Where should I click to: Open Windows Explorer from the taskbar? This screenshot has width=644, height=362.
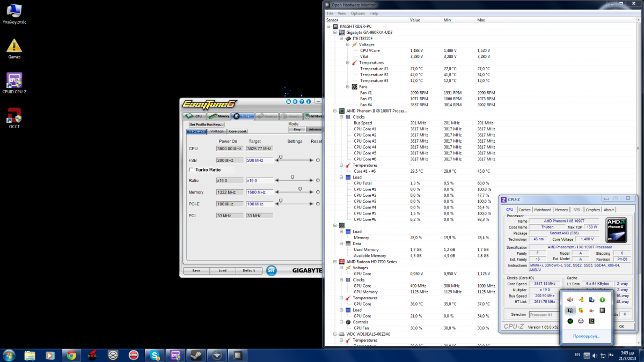(30, 355)
